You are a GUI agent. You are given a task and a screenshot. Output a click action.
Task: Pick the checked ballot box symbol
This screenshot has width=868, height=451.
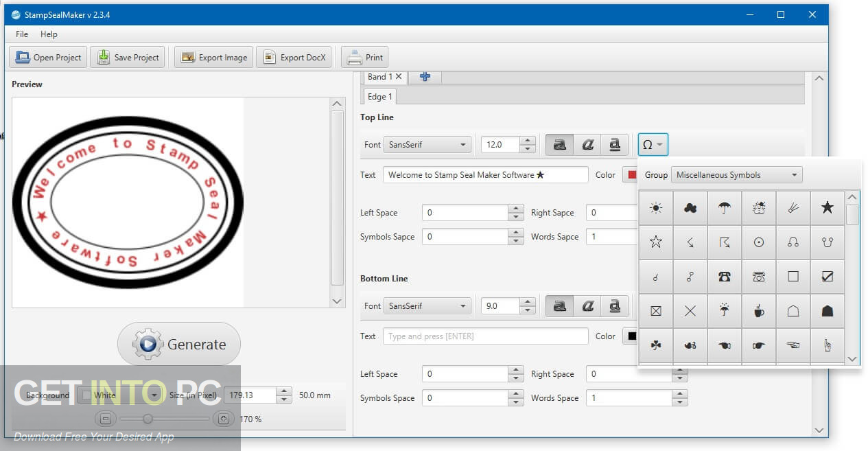pyautogui.click(x=827, y=276)
